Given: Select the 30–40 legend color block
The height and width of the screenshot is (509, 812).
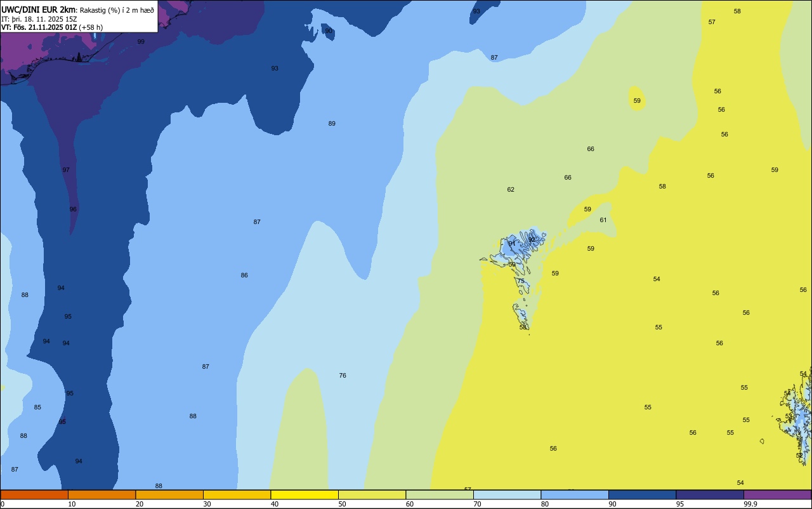Looking at the screenshot, I should (x=237, y=494).
